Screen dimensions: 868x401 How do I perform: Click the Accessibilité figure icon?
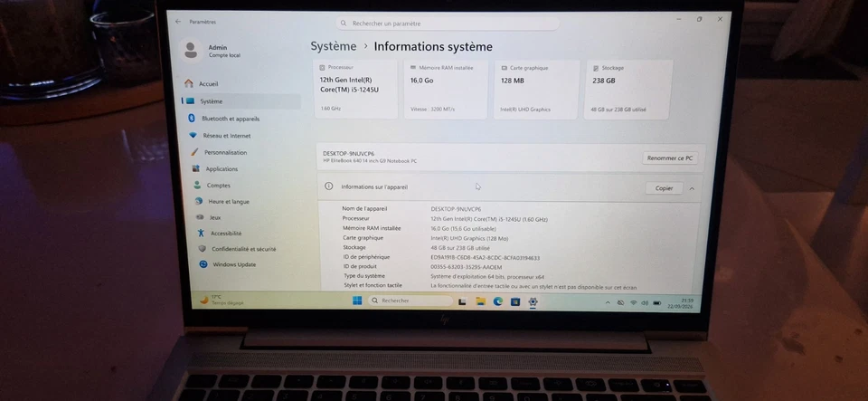pos(201,234)
